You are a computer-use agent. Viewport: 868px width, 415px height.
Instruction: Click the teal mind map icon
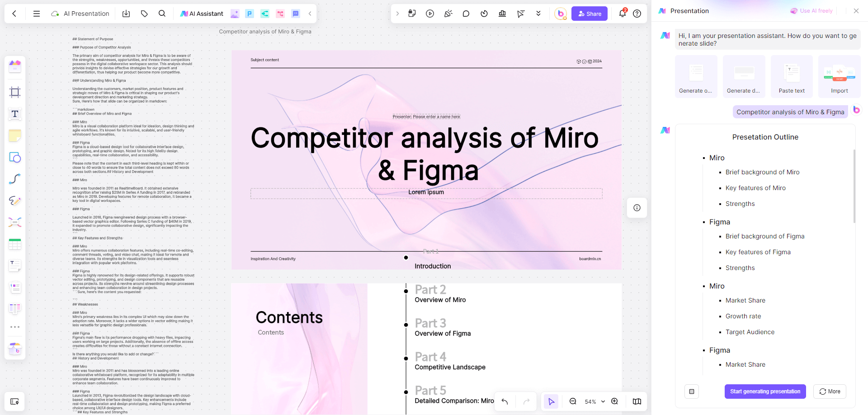(x=265, y=14)
